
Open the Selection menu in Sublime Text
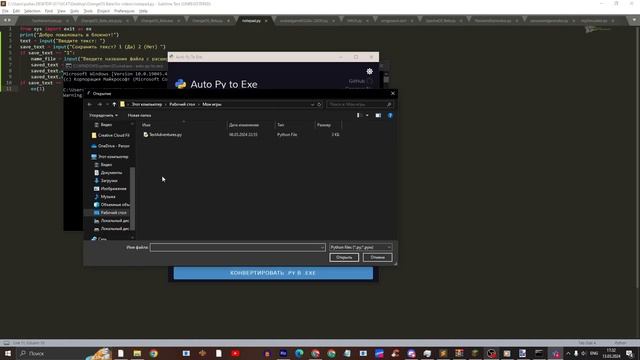click(x=32, y=11)
